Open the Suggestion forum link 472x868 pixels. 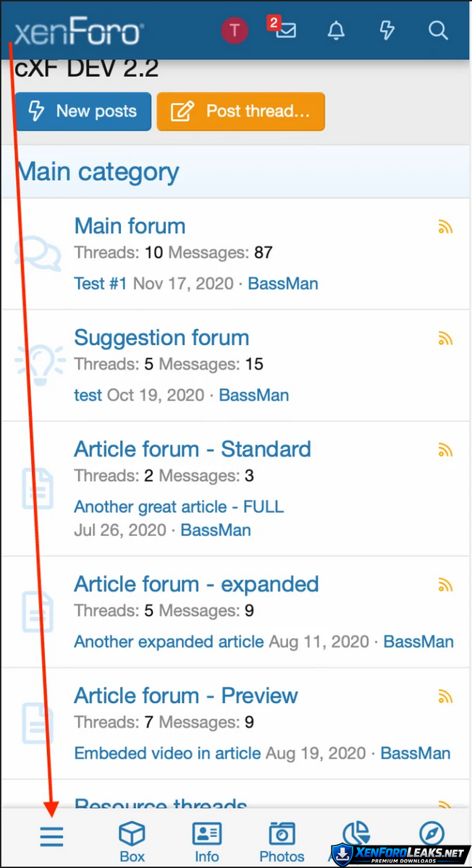pos(161,338)
